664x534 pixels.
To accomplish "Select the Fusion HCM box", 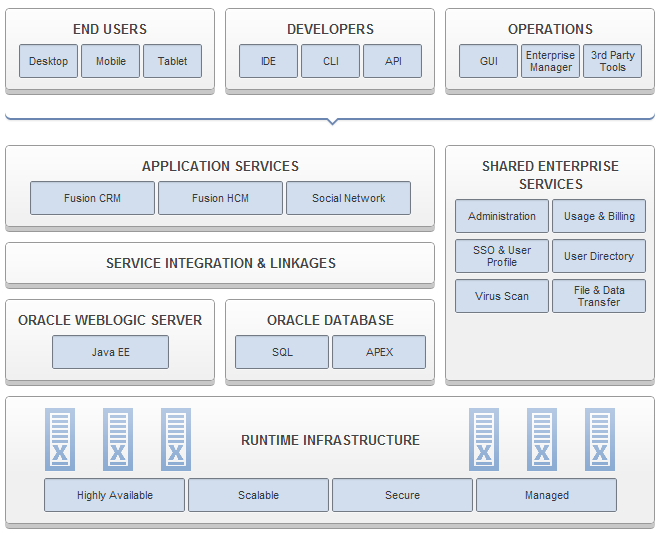I will 220,198.
